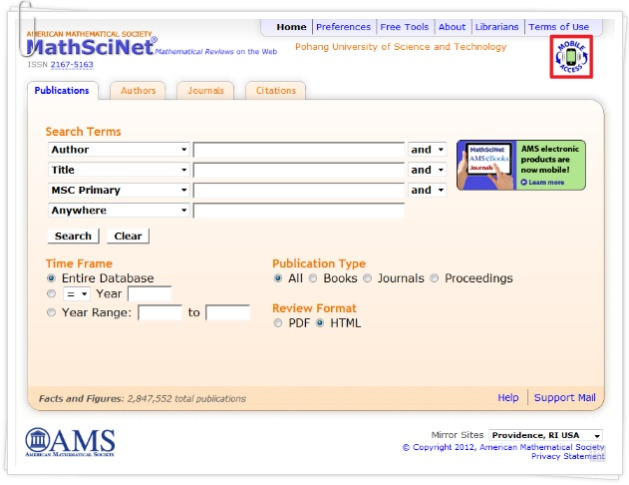Choose Proceedings publication type
This screenshot has width=629, height=485.
434,278
